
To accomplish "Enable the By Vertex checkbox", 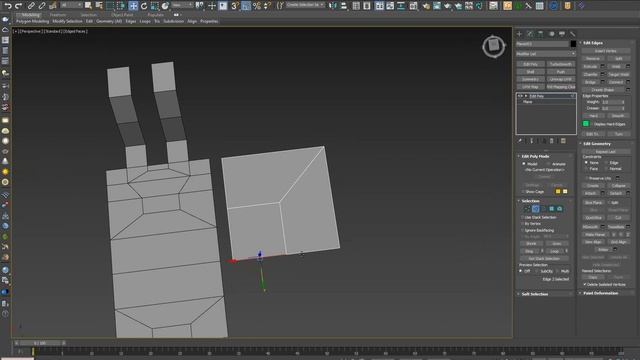I will [x=522, y=224].
